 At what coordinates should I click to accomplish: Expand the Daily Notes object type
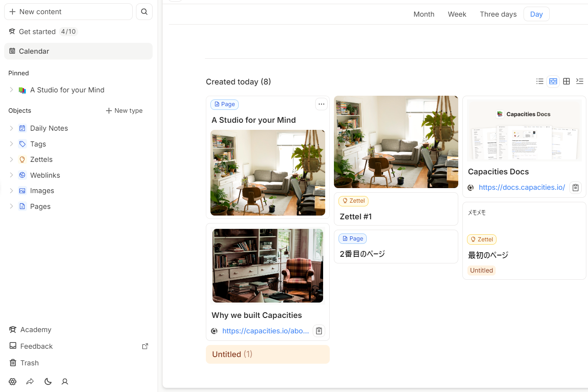click(x=11, y=128)
